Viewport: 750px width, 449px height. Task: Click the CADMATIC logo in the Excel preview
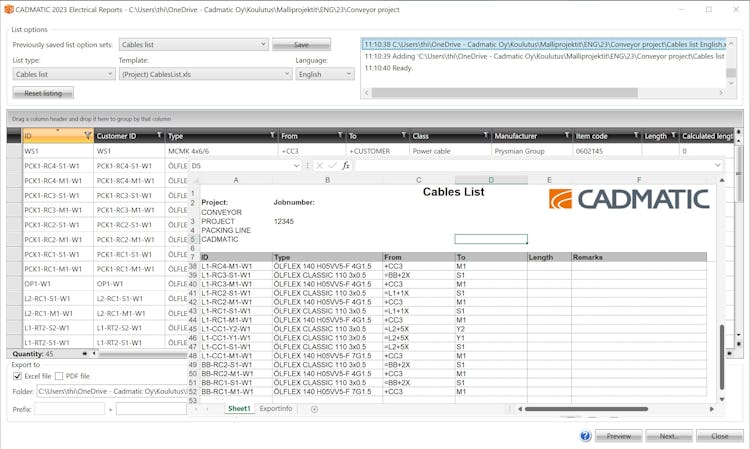(629, 199)
